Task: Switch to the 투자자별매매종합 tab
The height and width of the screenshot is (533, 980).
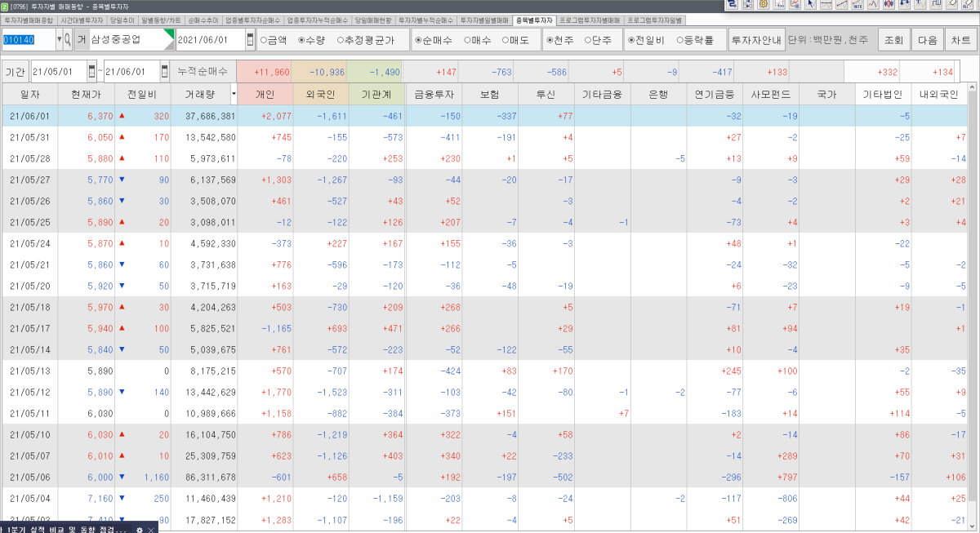Action: click(29, 20)
